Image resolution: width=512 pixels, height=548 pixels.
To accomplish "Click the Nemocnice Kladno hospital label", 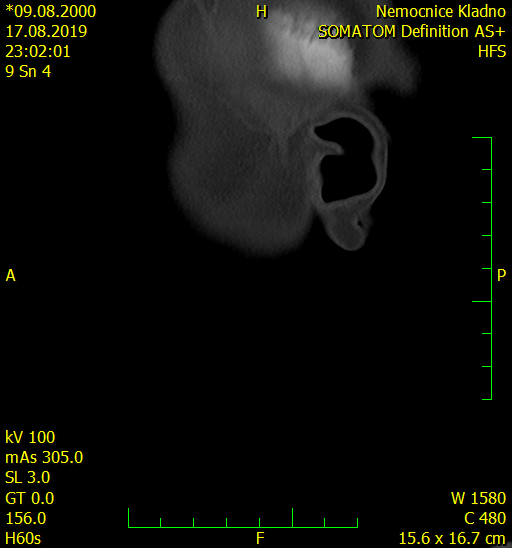I will [441, 12].
